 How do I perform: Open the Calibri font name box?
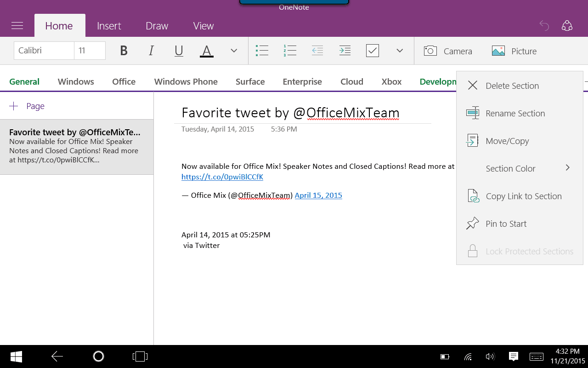pos(44,51)
